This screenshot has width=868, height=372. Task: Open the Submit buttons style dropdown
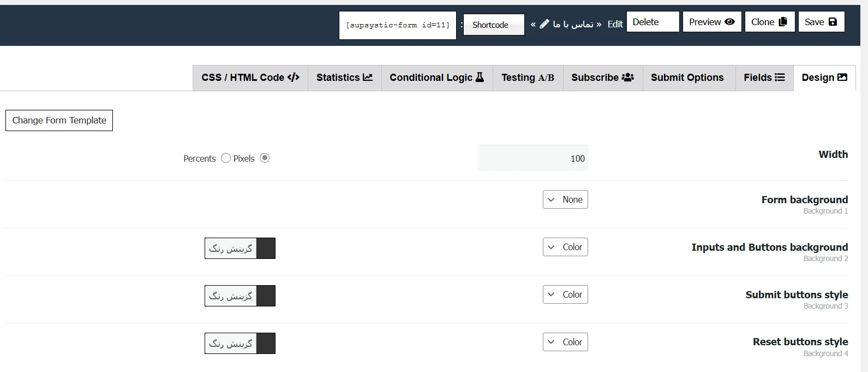[x=565, y=295]
